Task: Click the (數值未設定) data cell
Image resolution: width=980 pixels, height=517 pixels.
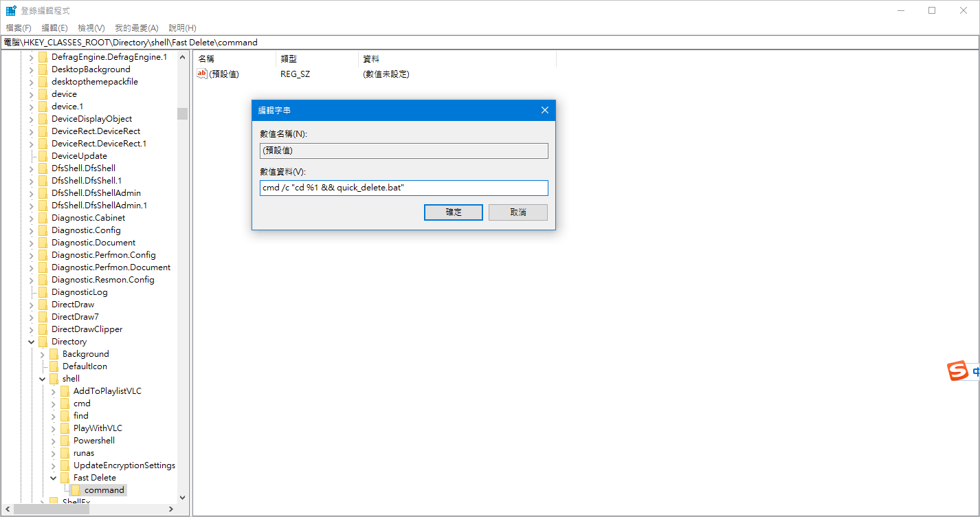Action: tap(386, 74)
